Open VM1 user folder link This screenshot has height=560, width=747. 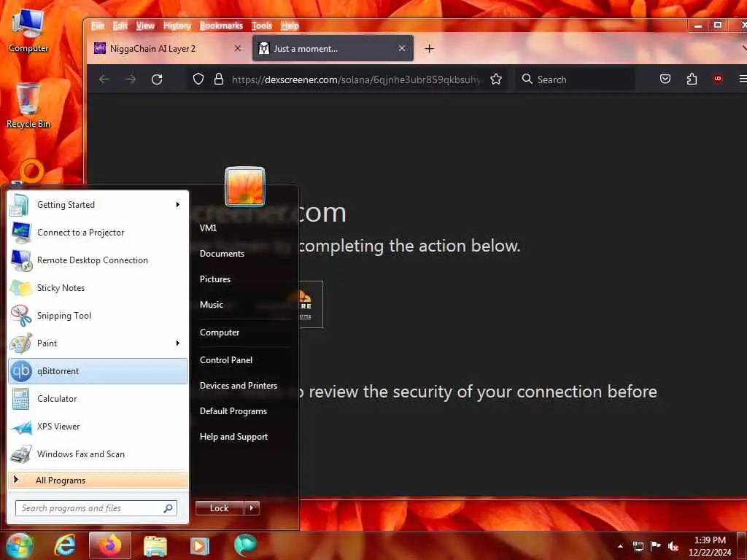point(208,228)
